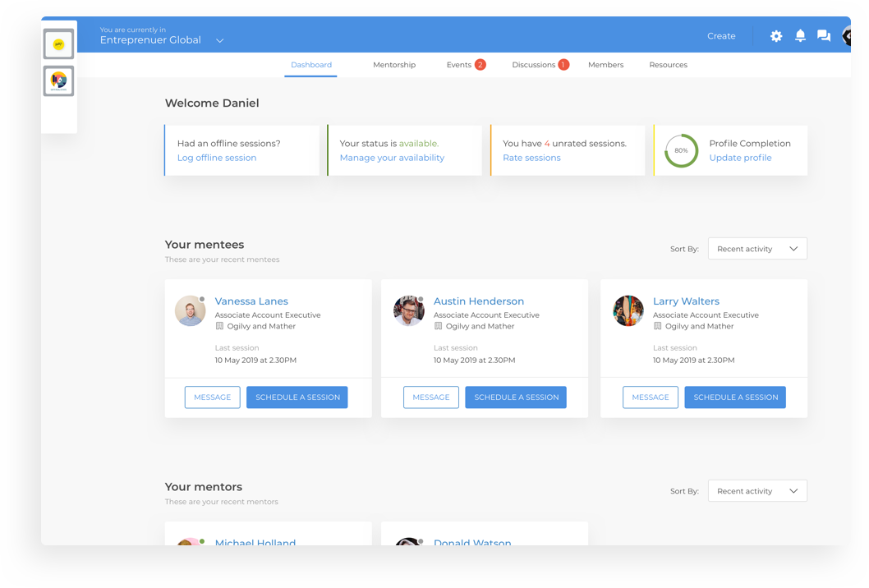Open Manage your availability link
869x588 pixels.
[x=392, y=158]
